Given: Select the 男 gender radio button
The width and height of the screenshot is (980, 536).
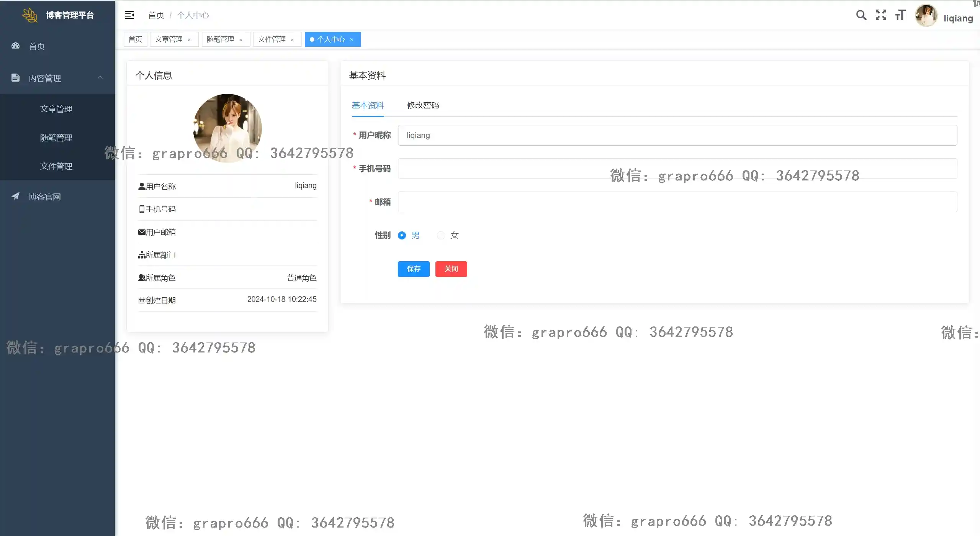Looking at the screenshot, I should coord(402,235).
